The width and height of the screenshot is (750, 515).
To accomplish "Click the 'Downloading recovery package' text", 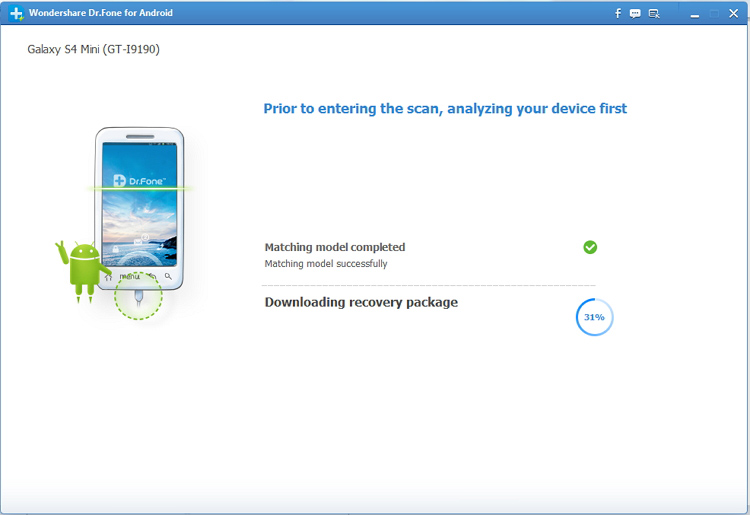I will (361, 303).
